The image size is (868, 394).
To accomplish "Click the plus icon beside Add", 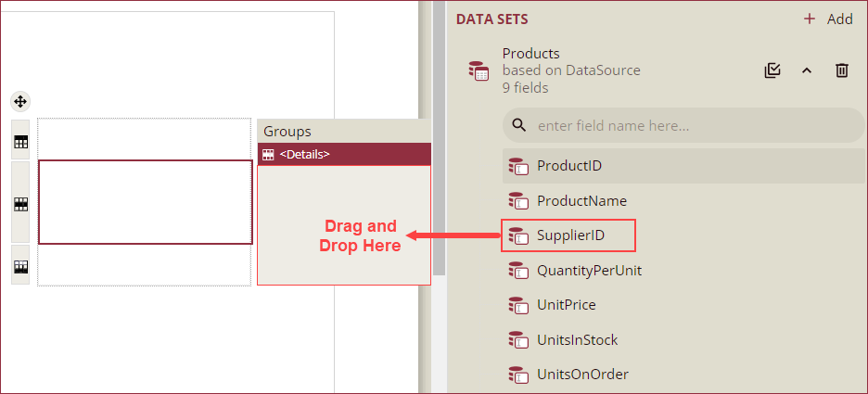I will (810, 19).
